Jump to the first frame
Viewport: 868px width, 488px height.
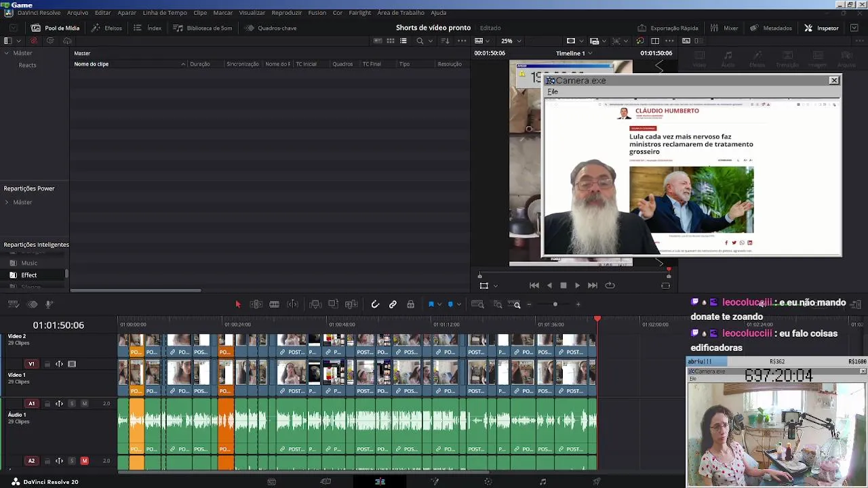pos(534,285)
